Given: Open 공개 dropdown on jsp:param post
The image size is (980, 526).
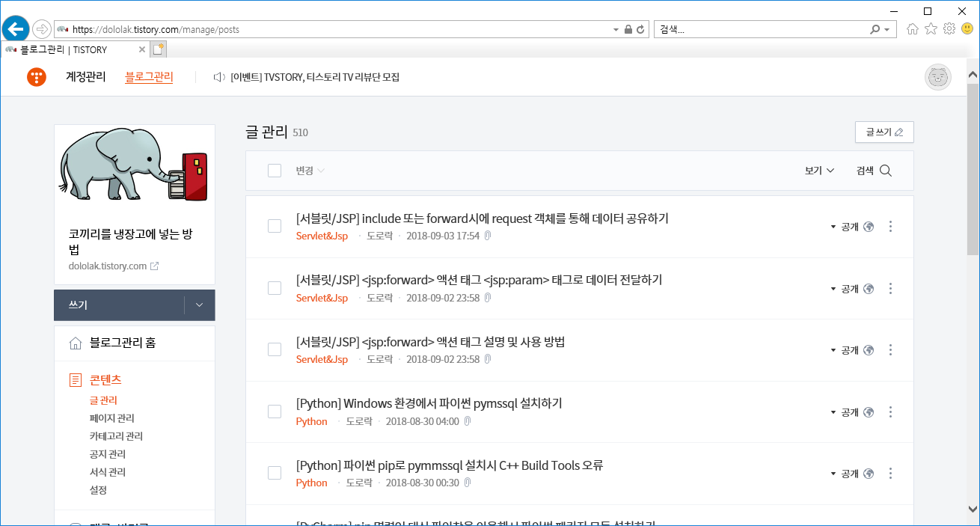Looking at the screenshot, I should (845, 288).
